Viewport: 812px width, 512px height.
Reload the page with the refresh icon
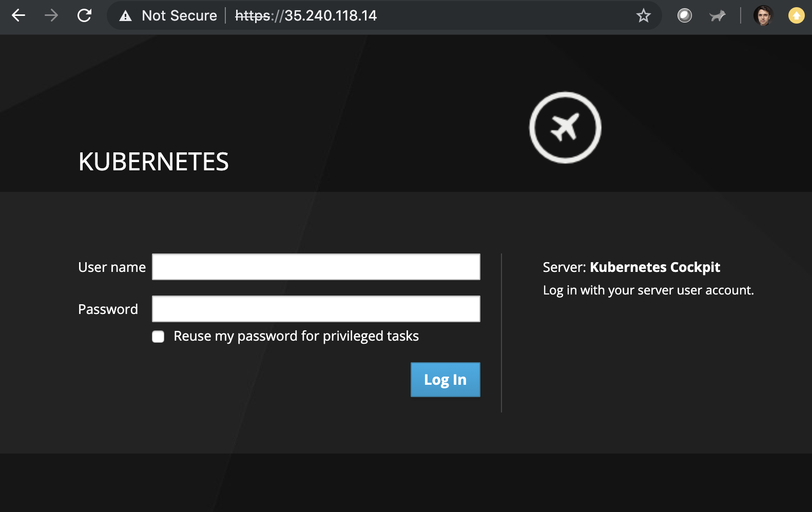84,15
